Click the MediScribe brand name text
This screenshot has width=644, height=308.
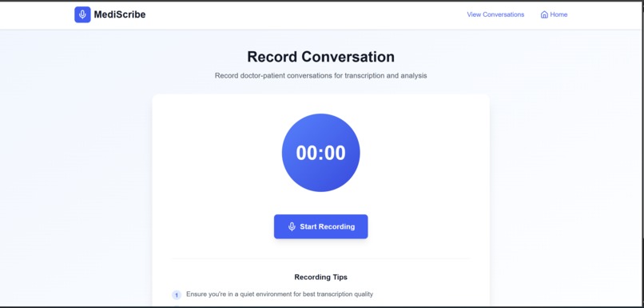tap(120, 15)
